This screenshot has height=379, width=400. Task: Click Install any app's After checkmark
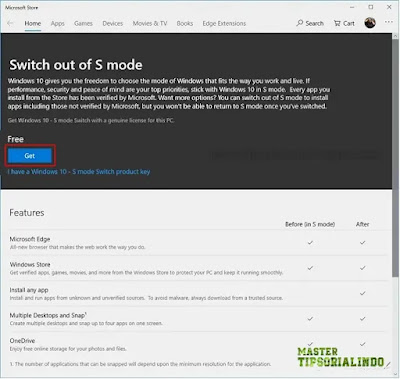362,293
